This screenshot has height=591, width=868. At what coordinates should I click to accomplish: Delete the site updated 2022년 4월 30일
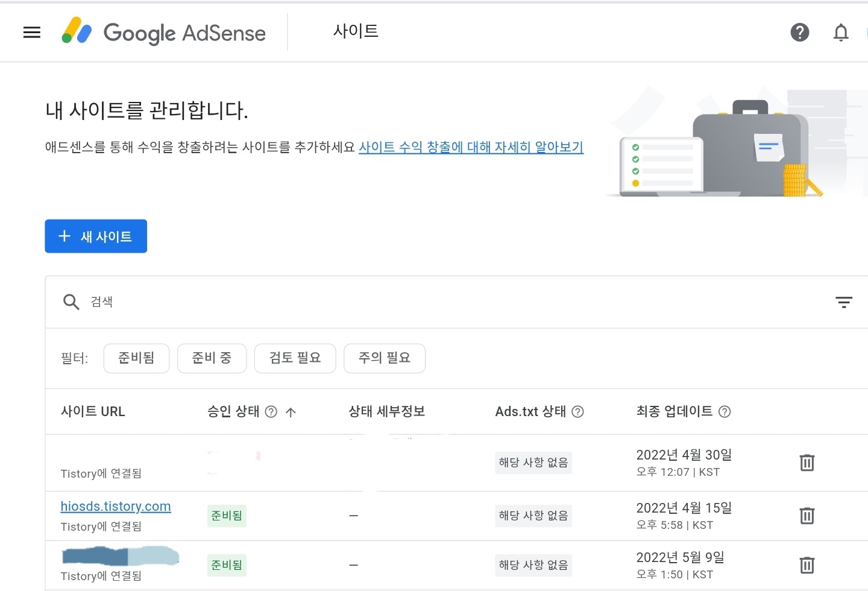(x=807, y=463)
